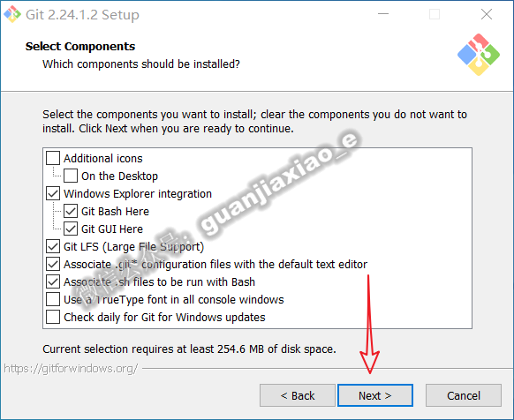Viewport: 514px width, 420px height.
Task: Select the Git Bash Here tree label
Action: [116, 211]
